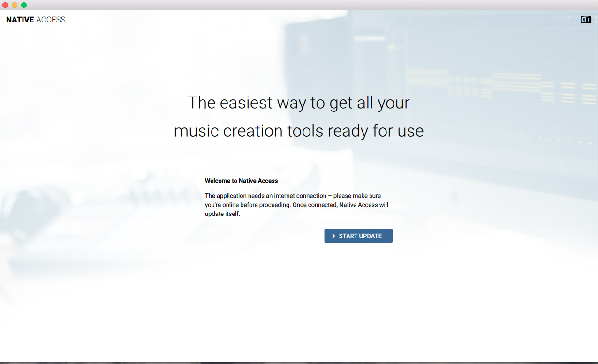598x364 pixels.
Task: Click the Native Instruments NI logo icon
Action: pyautogui.click(x=585, y=20)
